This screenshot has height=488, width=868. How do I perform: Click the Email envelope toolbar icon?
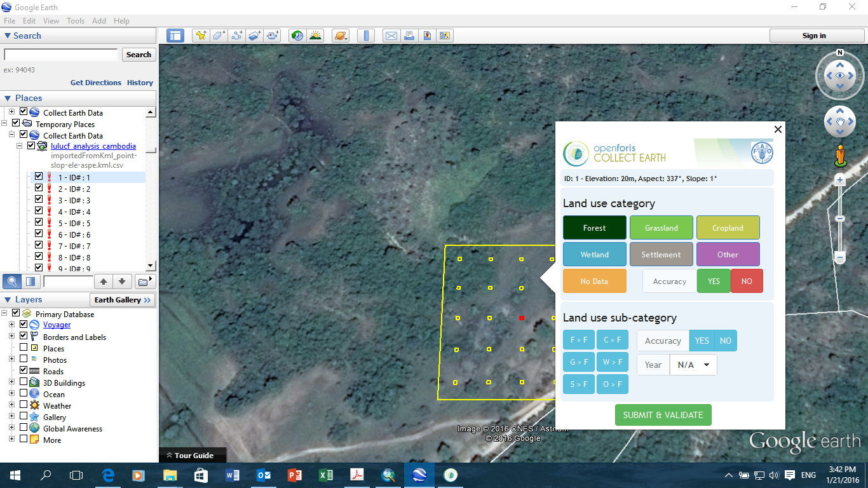coord(391,36)
